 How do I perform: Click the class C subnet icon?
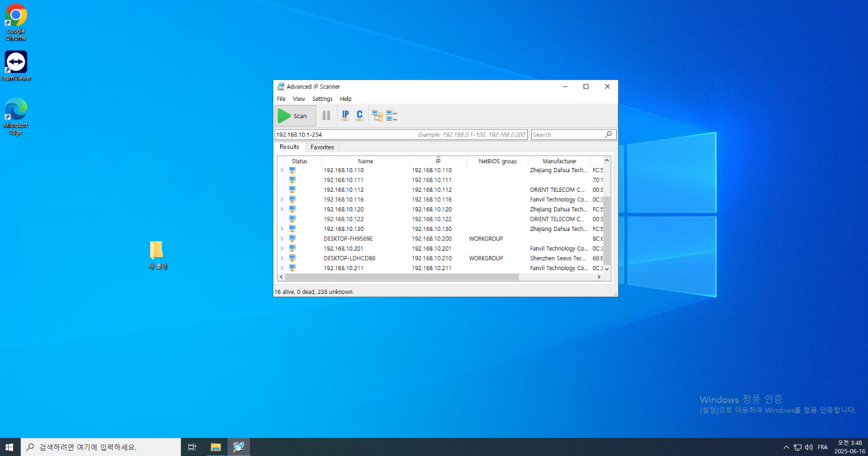359,116
